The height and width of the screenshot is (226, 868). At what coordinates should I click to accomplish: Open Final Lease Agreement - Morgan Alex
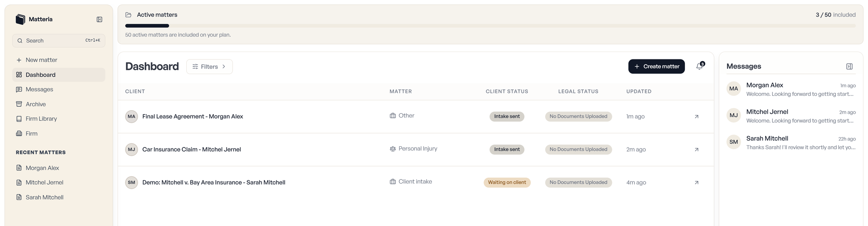tap(193, 117)
